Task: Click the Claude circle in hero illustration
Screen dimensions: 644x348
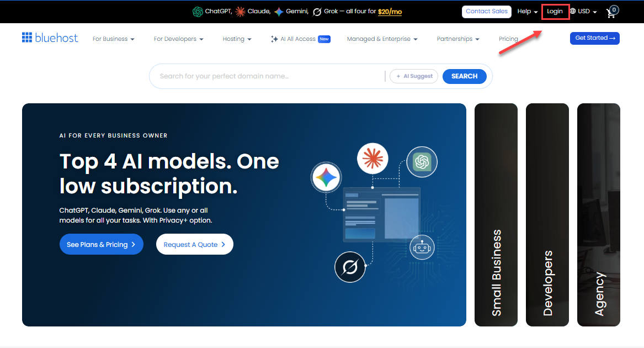Action: tap(372, 159)
